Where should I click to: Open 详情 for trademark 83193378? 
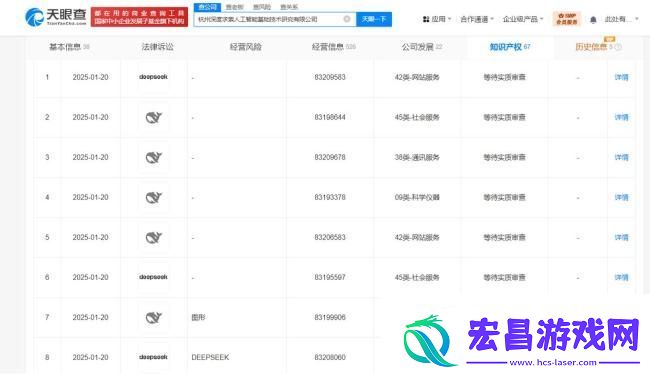(621, 197)
